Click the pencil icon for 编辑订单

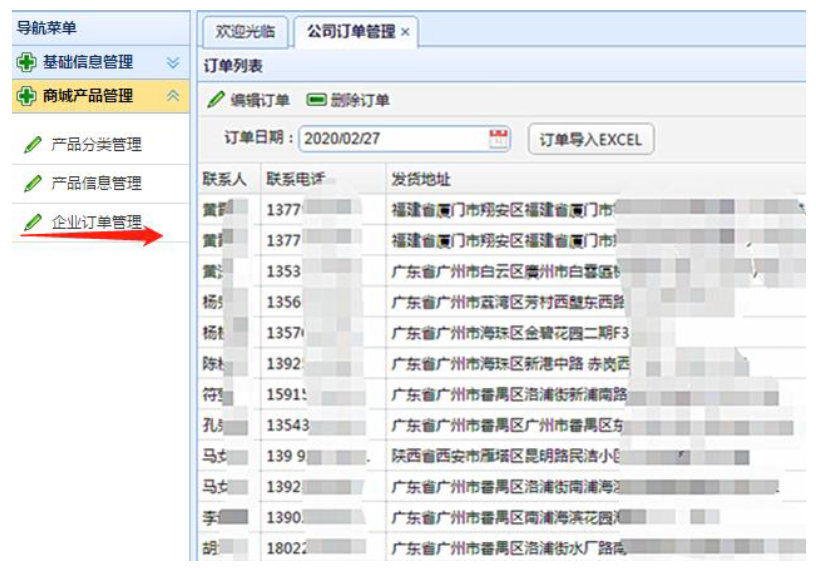coord(215,100)
